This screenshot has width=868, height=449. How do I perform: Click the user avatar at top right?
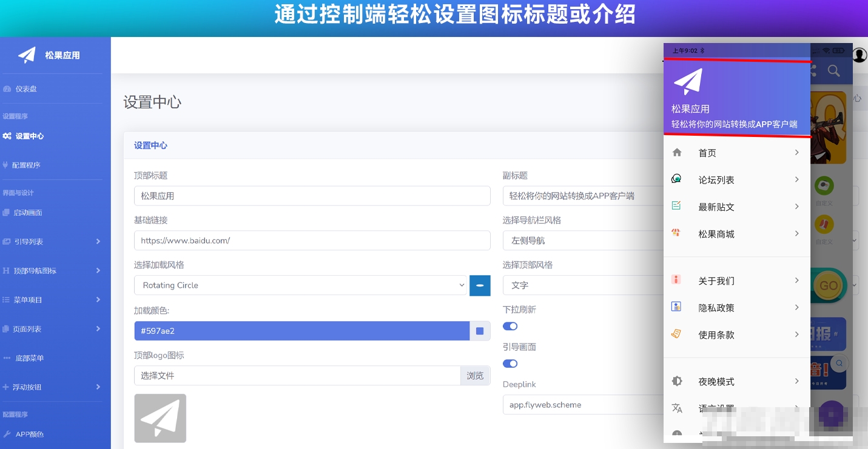(x=860, y=54)
